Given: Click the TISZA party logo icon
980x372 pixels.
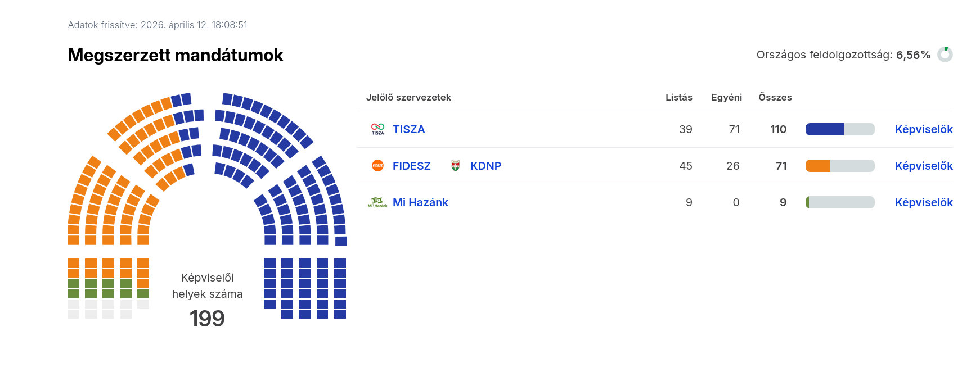Looking at the screenshot, I should point(377,129).
